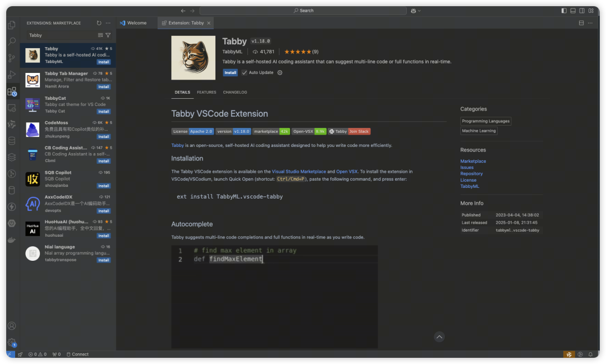Viewport: 606px width, 364px height.
Task: Open the Tabby extension settings gear
Action: 280,73
